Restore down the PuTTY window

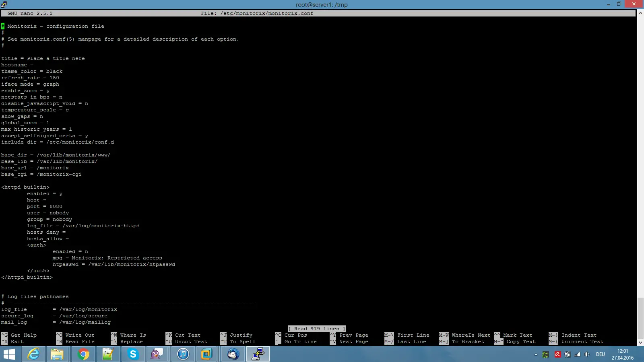619,4
